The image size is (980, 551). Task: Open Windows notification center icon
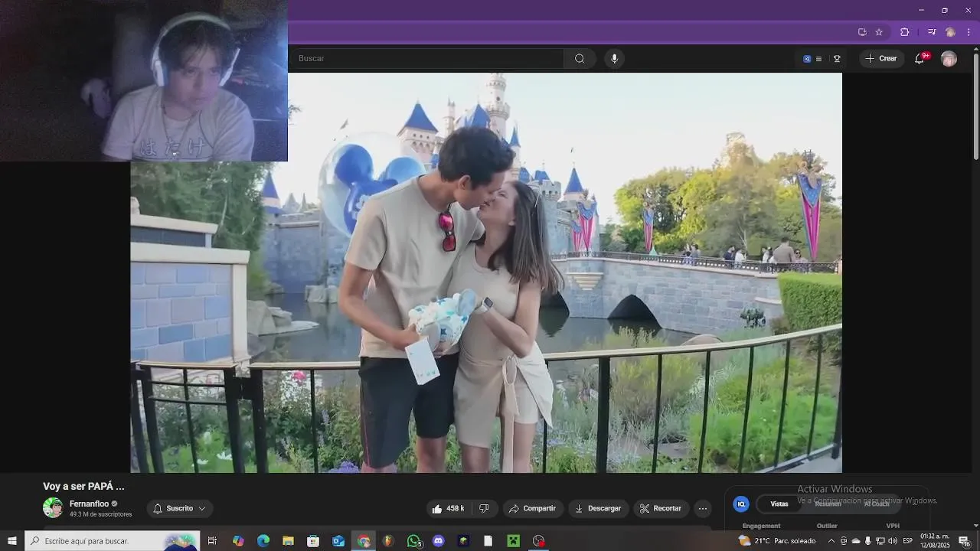965,541
